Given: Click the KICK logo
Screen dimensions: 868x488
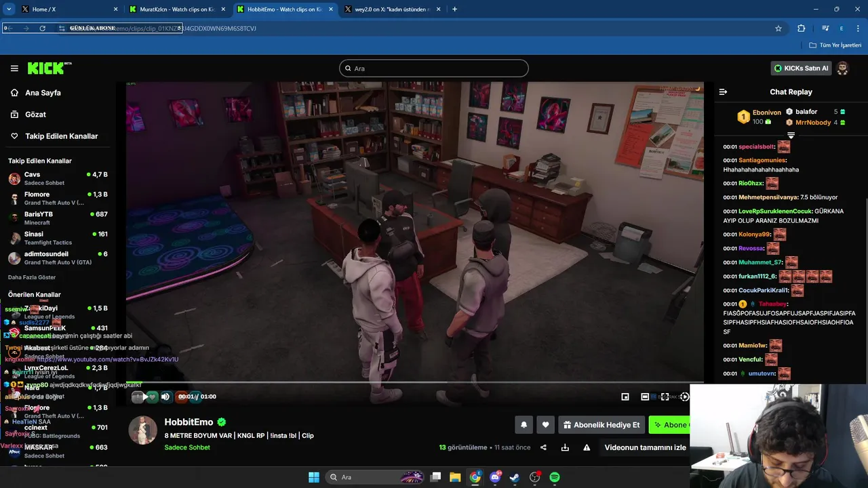Looking at the screenshot, I should coord(49,68).
